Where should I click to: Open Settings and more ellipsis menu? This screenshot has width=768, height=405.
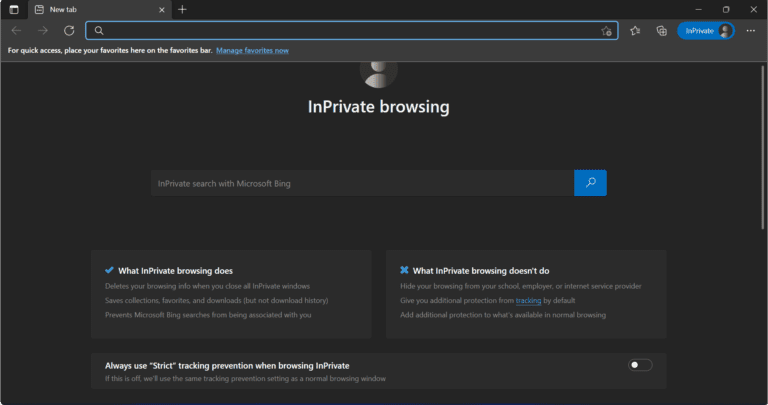(751, 31)
